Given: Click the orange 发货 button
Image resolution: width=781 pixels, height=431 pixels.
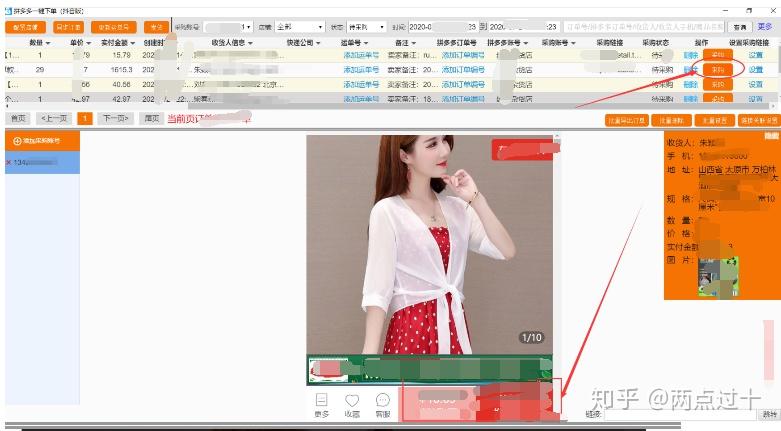Looking at the screenshot, I should pos(156,27).
